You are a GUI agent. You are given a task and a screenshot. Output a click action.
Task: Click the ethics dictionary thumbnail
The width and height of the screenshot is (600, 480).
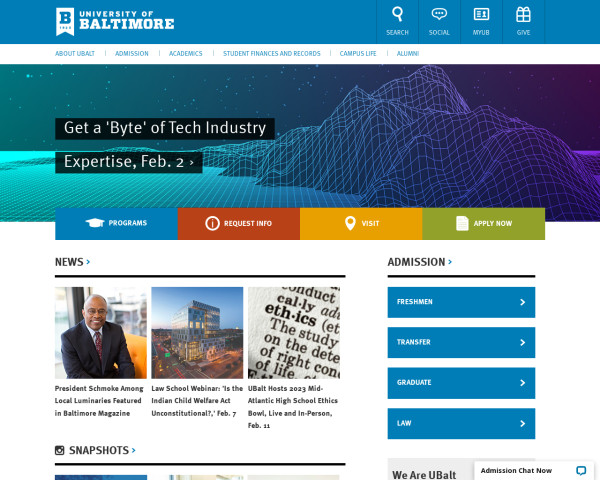click(x=294, y=333)
